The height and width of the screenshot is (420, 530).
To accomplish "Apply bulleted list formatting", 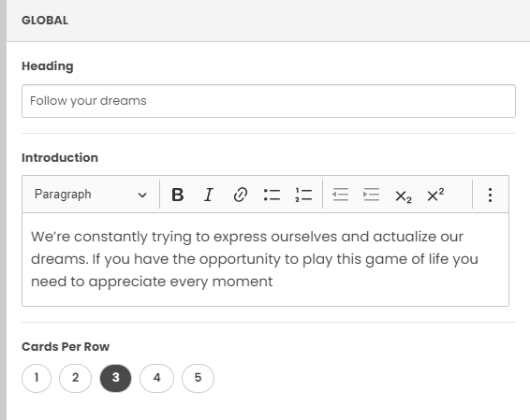I will [272, 195].
